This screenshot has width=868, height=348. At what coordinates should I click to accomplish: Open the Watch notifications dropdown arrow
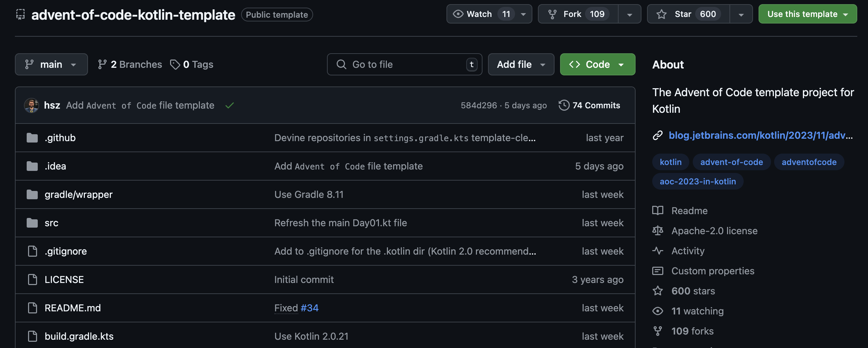click(x=523, y=14)
